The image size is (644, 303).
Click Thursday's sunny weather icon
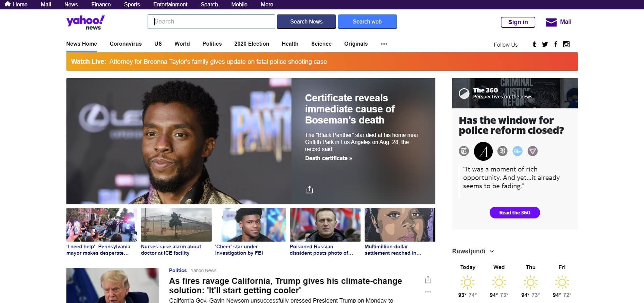tap(531, 282)
